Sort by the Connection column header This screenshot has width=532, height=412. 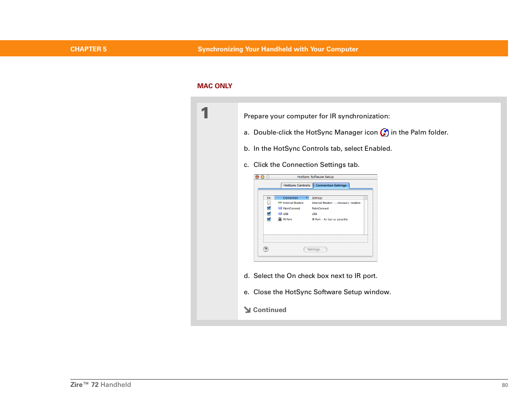[x=292, y=198]
